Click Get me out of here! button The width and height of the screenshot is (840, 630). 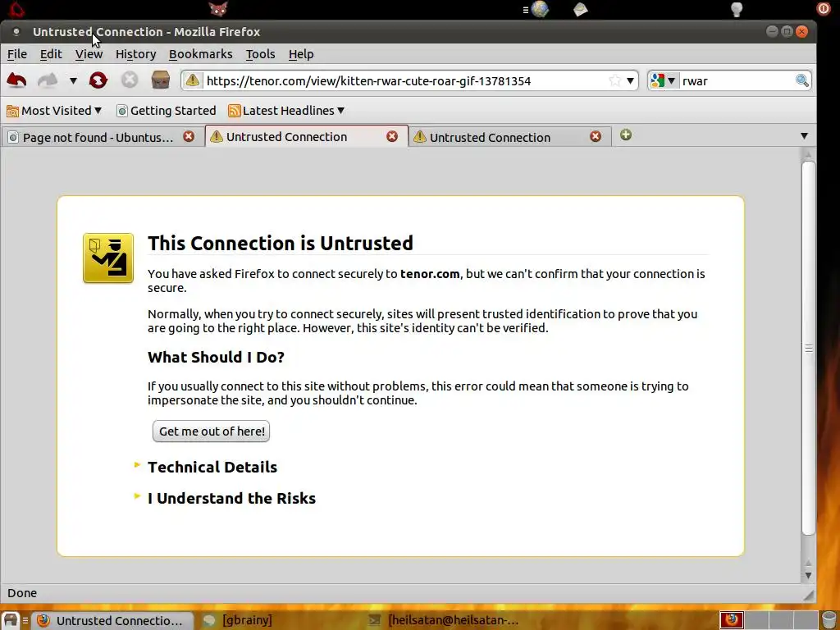[211, 431]
